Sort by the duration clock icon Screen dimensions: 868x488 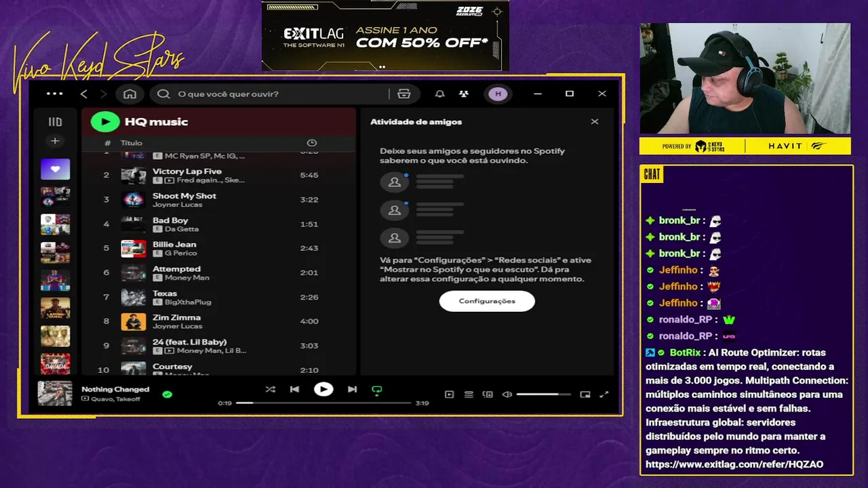[312, 143]
